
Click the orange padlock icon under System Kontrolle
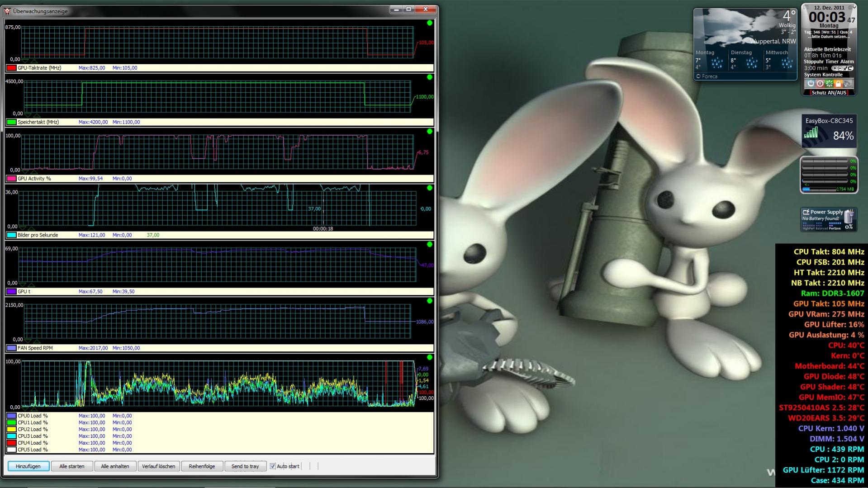pos(838,83)
